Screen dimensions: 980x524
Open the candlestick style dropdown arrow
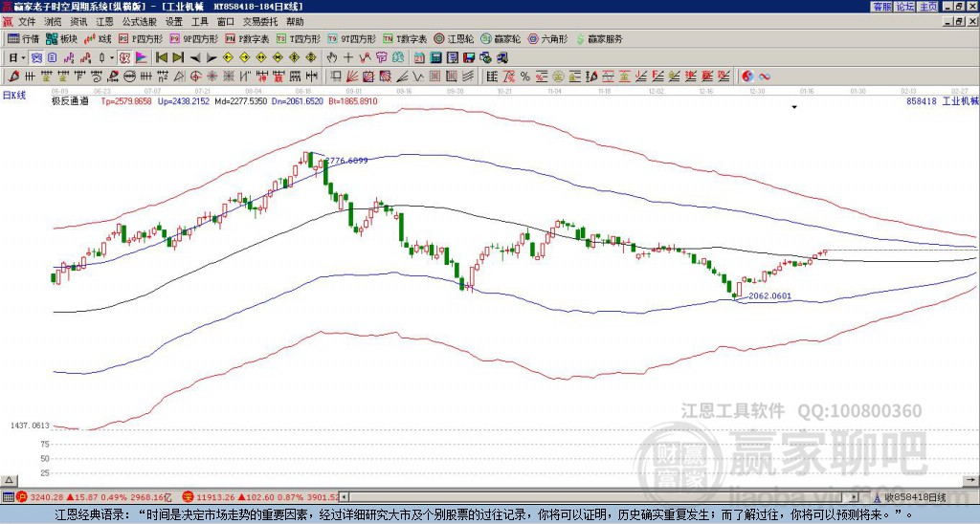point(112,58)
